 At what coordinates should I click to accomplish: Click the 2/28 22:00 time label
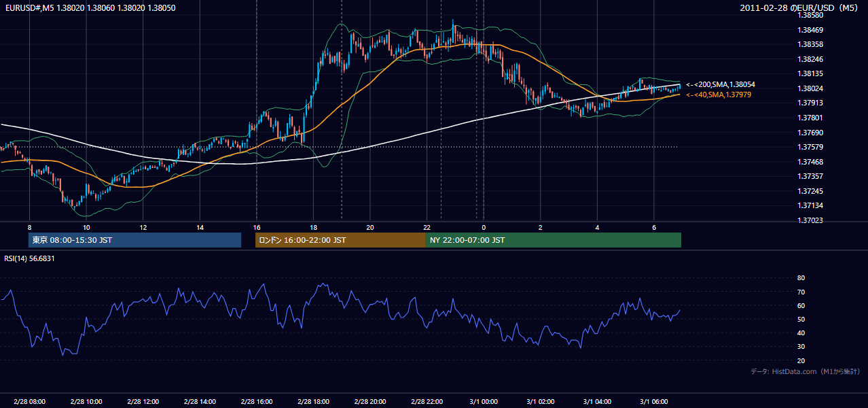[x=427, y=401]
